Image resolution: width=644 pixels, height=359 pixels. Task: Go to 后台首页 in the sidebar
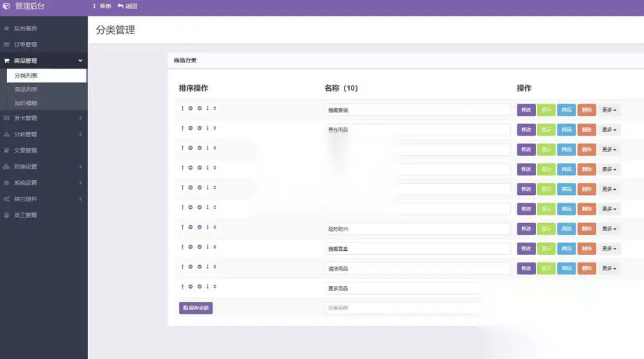tap(44, 28)
